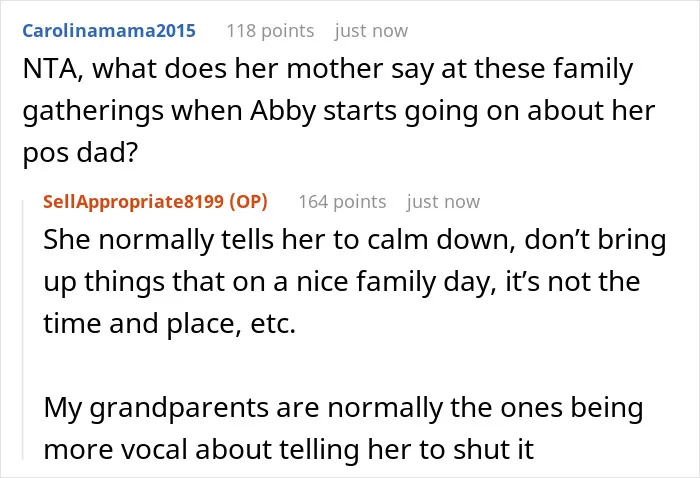700x478 pixels.
Task: Open SellAppropriate8199's user profile
Action: 133,202
